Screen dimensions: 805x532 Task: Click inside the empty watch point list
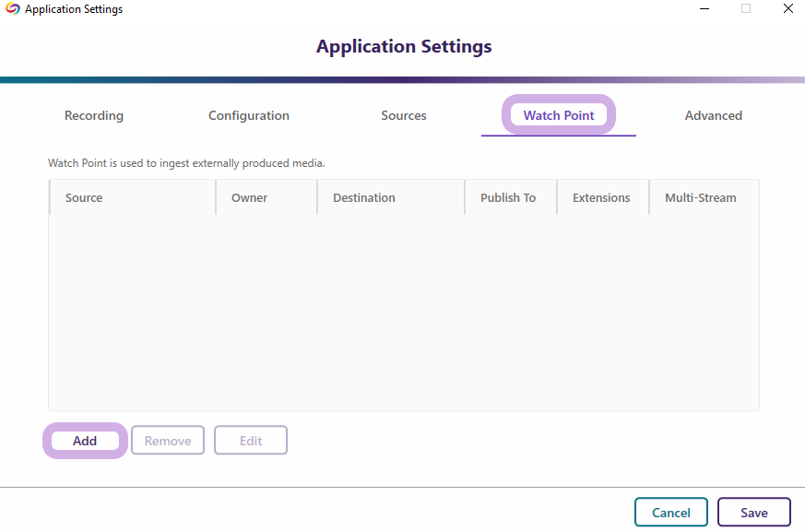[x=404, y=313]
